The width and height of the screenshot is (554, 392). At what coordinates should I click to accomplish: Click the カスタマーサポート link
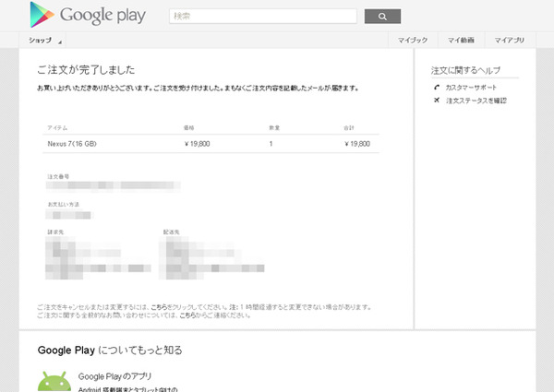pos(471,88)
